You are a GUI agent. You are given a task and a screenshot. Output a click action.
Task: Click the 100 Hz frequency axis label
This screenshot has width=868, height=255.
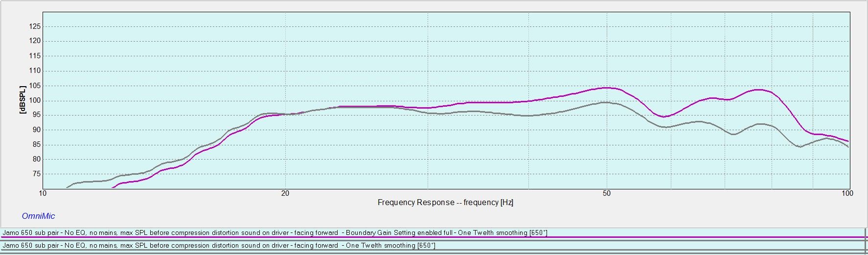point(847,193)
